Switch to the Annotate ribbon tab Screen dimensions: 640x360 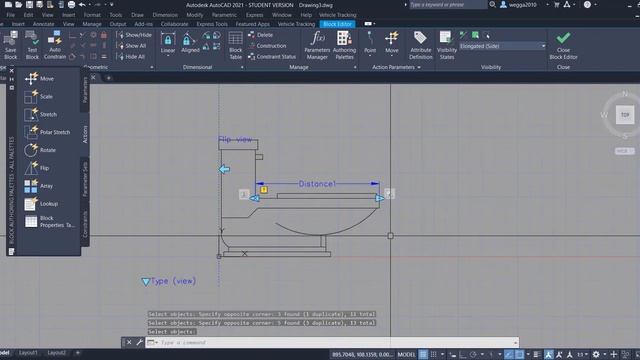(44, 24)
